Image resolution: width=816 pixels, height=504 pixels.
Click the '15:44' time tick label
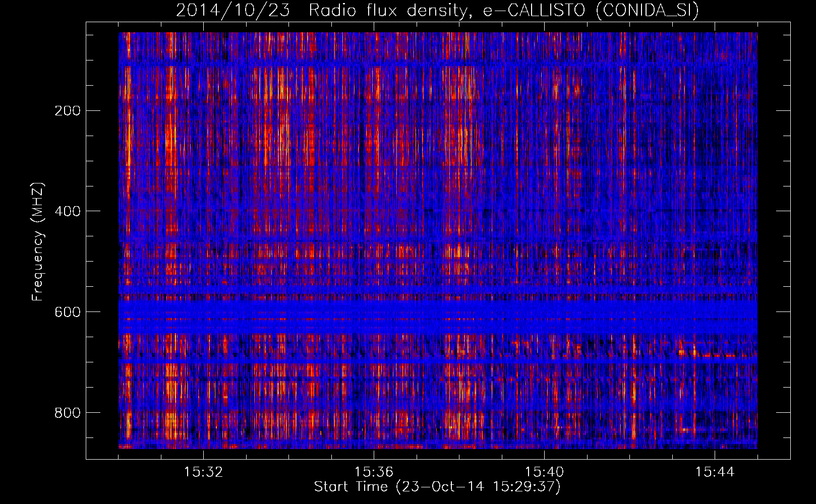click(715, 472)
